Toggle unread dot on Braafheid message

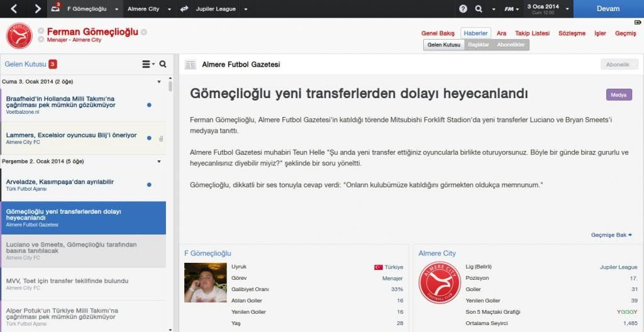[x=149, y=105]
